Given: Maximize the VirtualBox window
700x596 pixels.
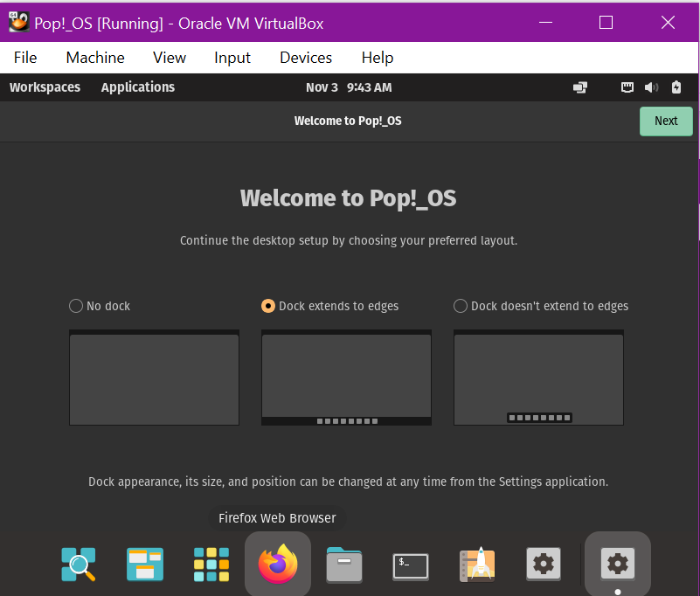Looking at the screenshot, I should pyautogui.click(x=606, y=23).
